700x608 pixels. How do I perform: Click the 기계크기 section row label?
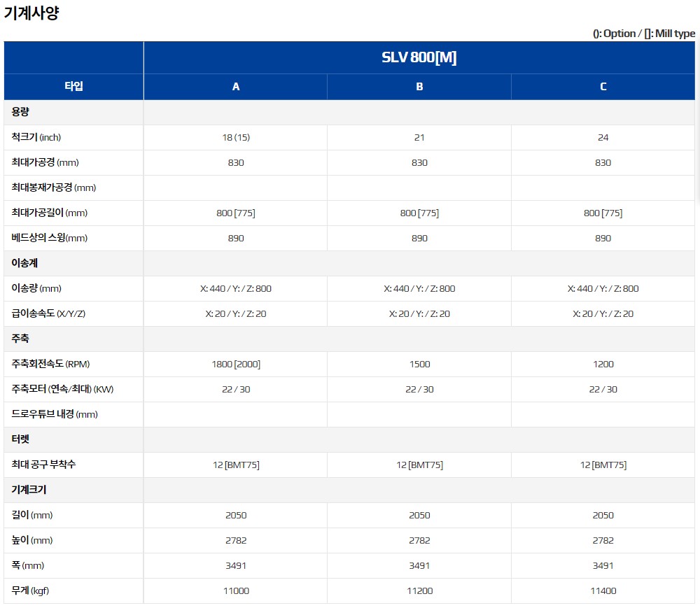click(x=29, y=490)
